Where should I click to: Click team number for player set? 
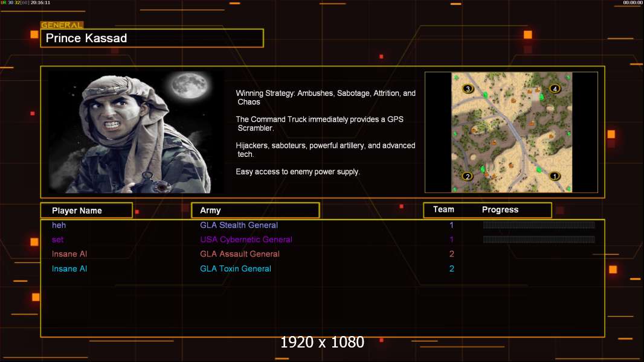(x=451, y=240)
